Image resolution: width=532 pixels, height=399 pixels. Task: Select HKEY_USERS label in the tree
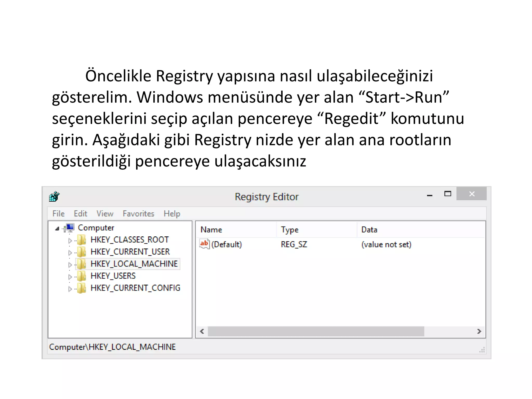113,276
